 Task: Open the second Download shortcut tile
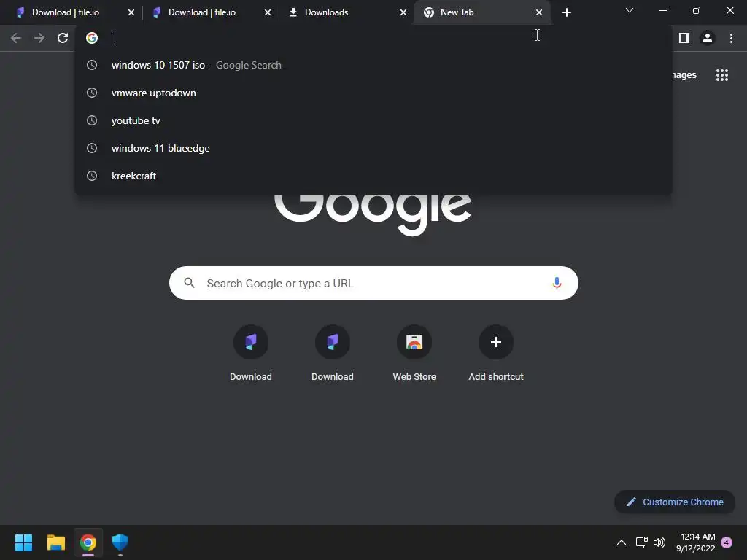(x=333, y=353)
